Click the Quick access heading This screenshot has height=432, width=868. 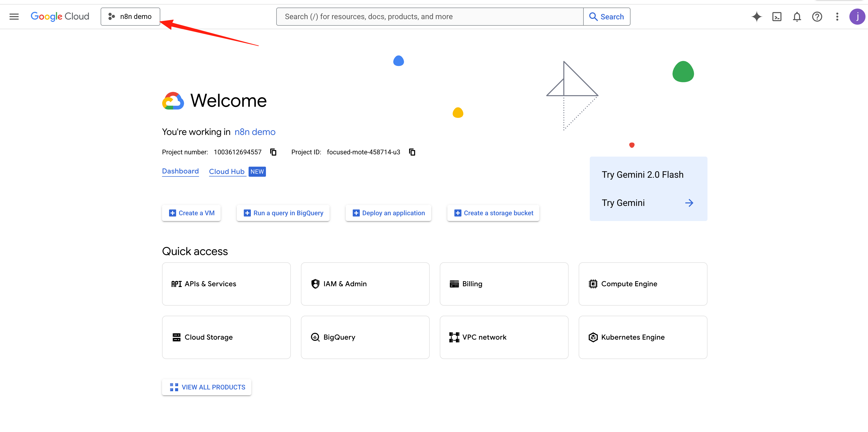click(195, 251)
